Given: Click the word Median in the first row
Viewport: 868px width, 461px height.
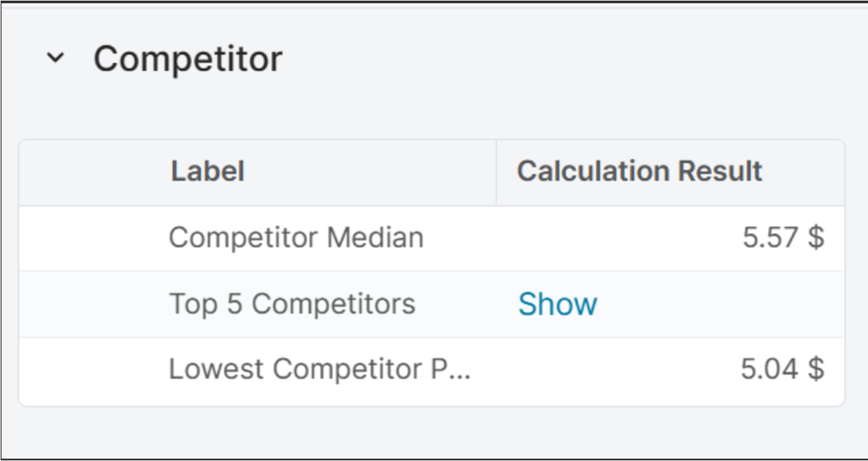Looking at the screenshot, I should 375,238.
